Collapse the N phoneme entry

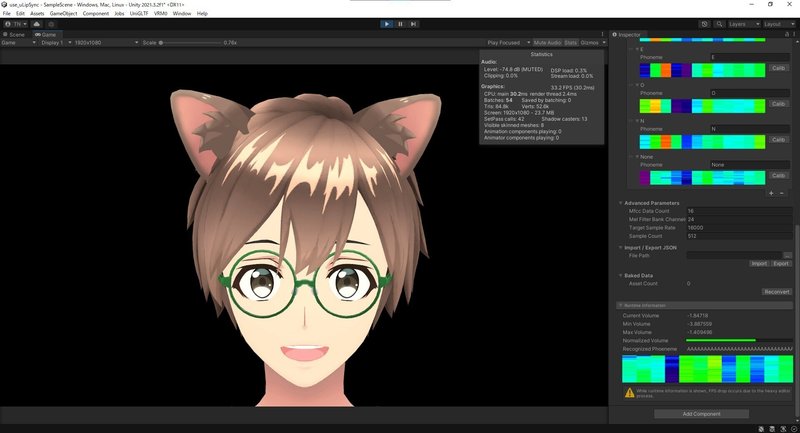point(637,121)
